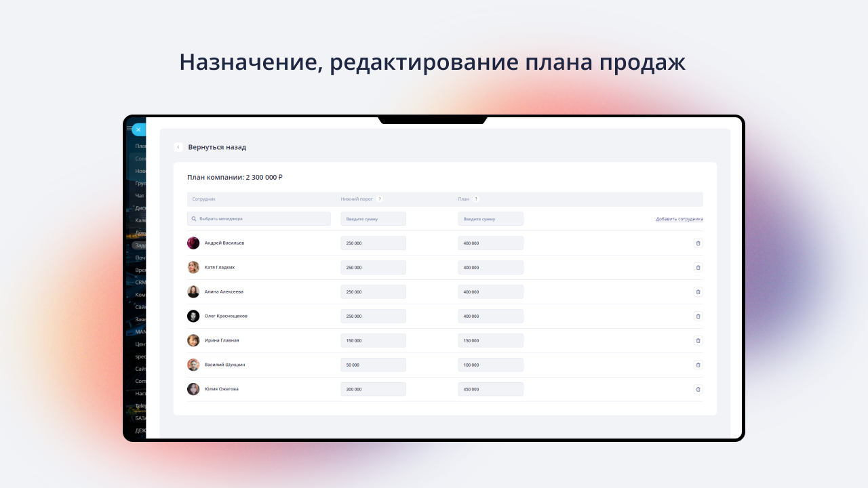Click the План компании: 2 300 000 ₽ text
This screenshot has height=488, width=868.
click(235, 178)
